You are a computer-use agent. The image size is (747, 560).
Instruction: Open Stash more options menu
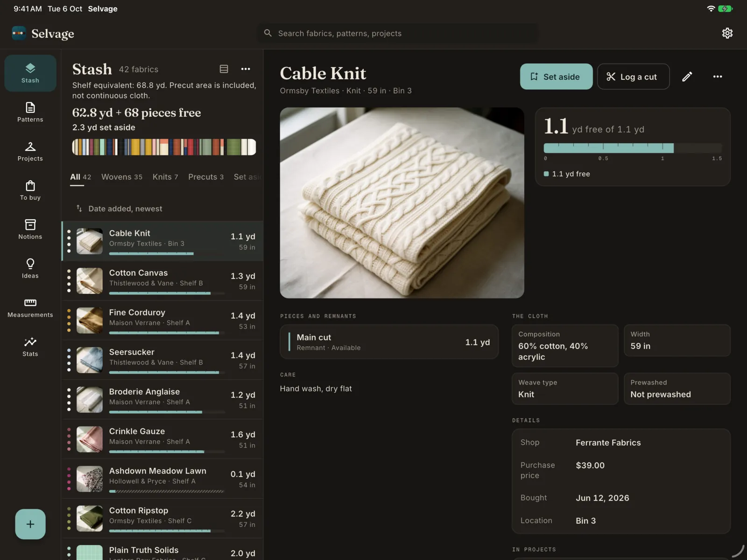pyautogui.click(x=246, y=69)
